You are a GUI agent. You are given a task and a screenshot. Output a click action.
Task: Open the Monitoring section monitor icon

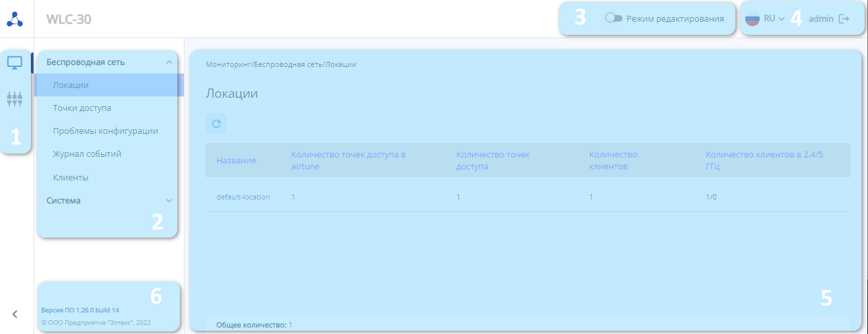coord(14,63)
